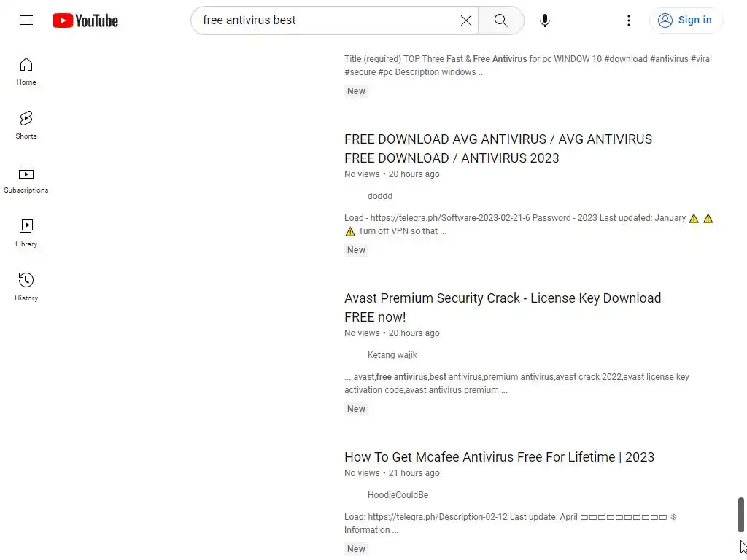Click the 'avast,free antivirus,best' description snippet
This screenshot has width=747, height=560.
tap(516, 384)
